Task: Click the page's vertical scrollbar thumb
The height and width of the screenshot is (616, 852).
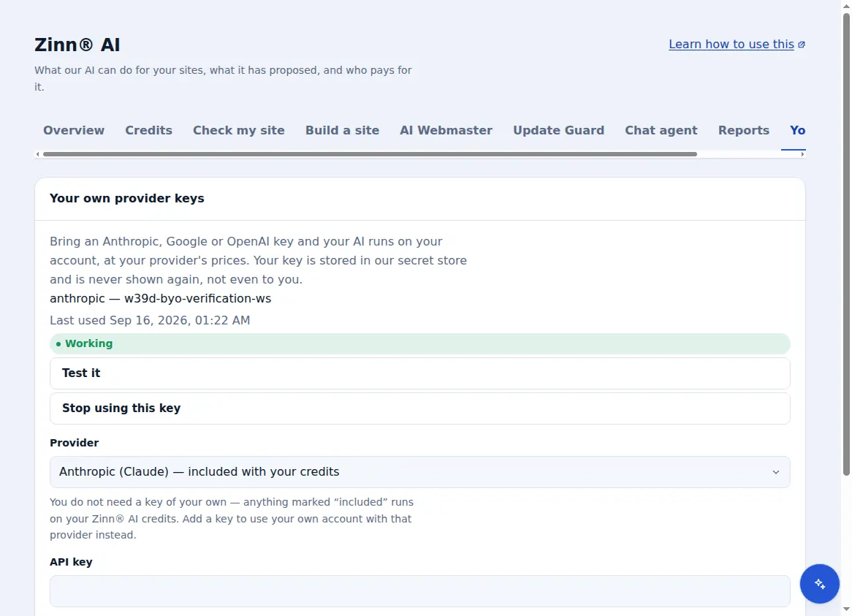Action: coord(847,245)
